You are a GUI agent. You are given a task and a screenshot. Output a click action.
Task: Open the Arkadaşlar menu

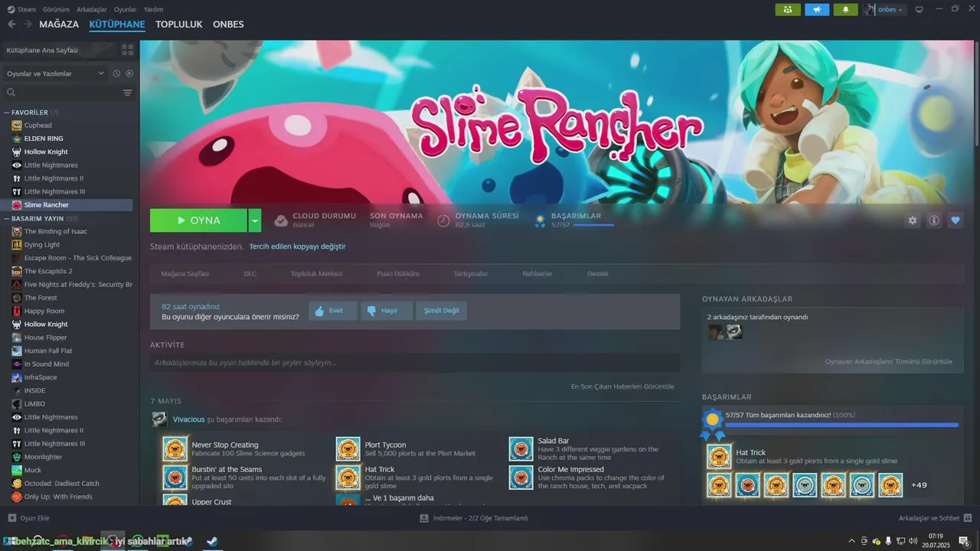[92, 9]
